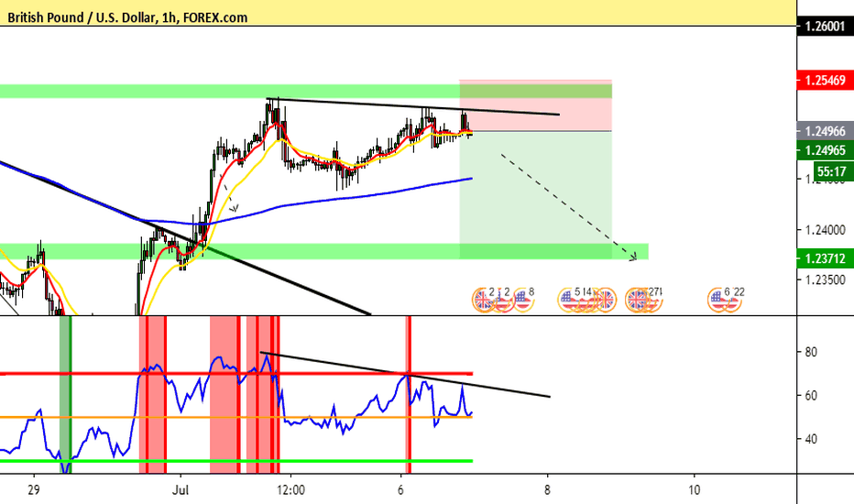Viewport: 854px width, 504px height.
Task: Open the US flag event icon numbered 5
Action: 568,301
